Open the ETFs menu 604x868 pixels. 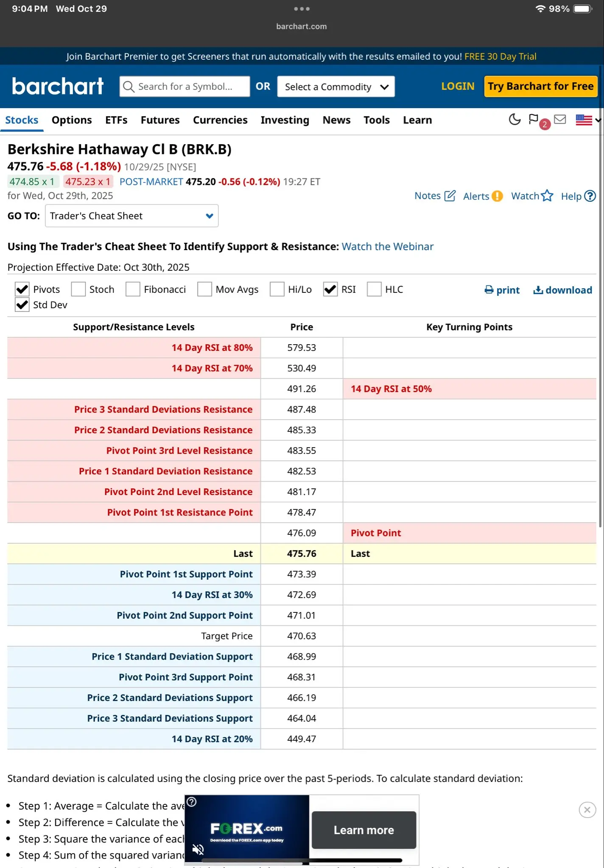coord(116,120)
